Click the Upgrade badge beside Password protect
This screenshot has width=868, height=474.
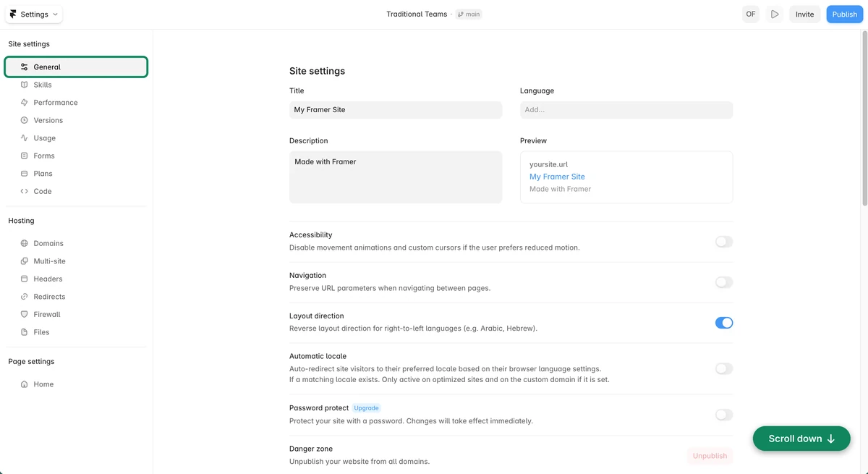point(366,408)
